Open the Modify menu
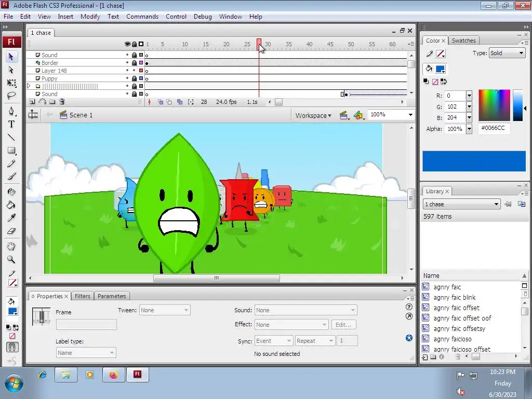The height and width of the screenshot is (399, 532). click(x=90, y=17)
